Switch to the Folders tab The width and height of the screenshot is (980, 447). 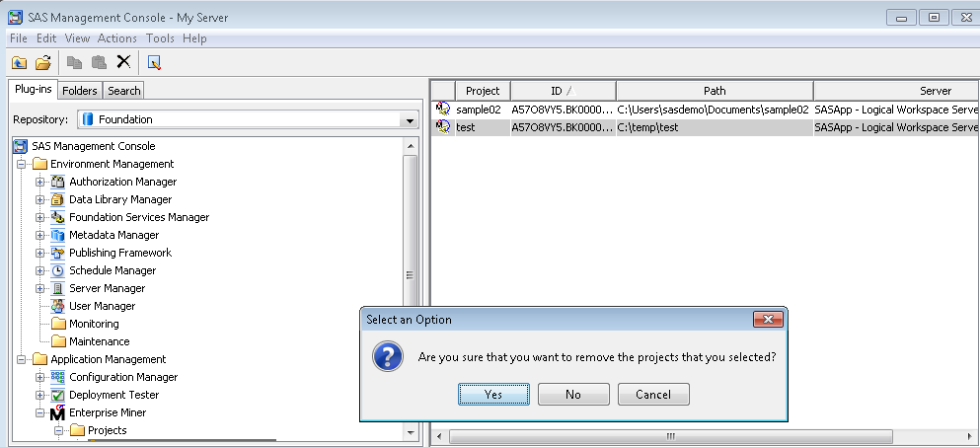coord(80,91)
